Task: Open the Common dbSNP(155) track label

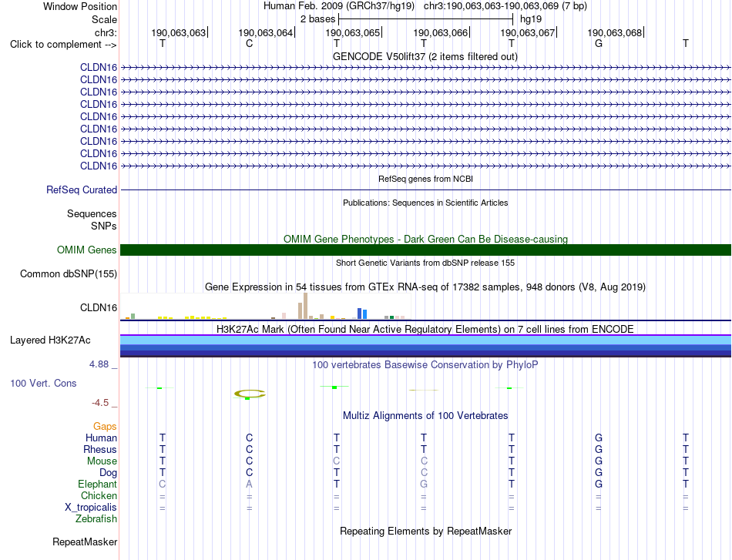Action: click(x=68, y=274)
